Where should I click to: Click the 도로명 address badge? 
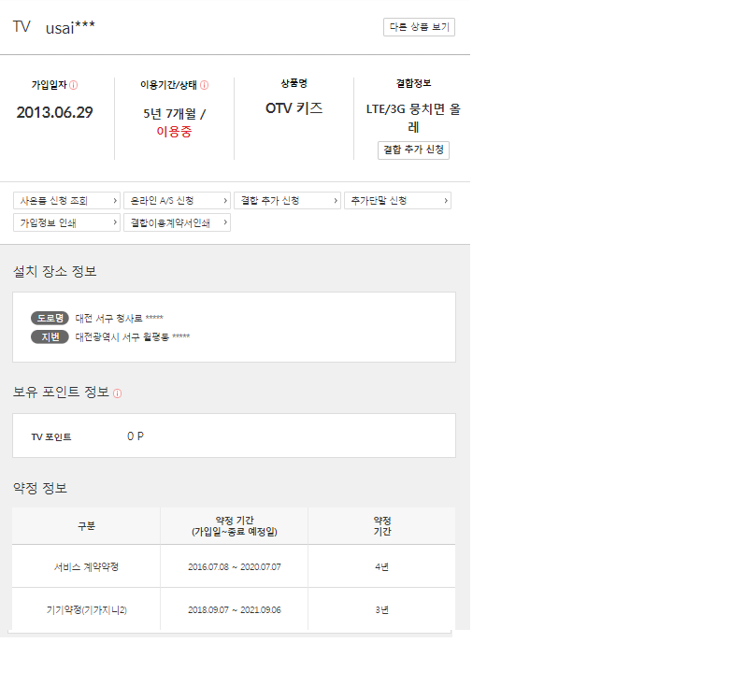coord(50,318)
